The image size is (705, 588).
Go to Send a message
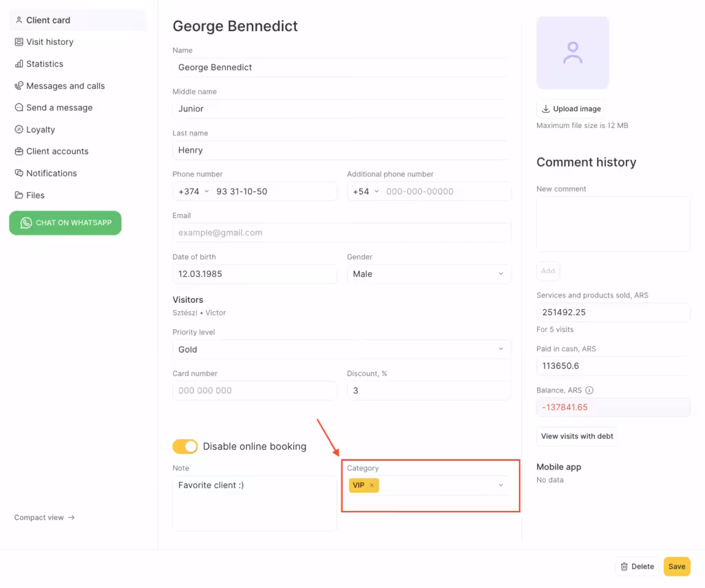click(59, 108)
